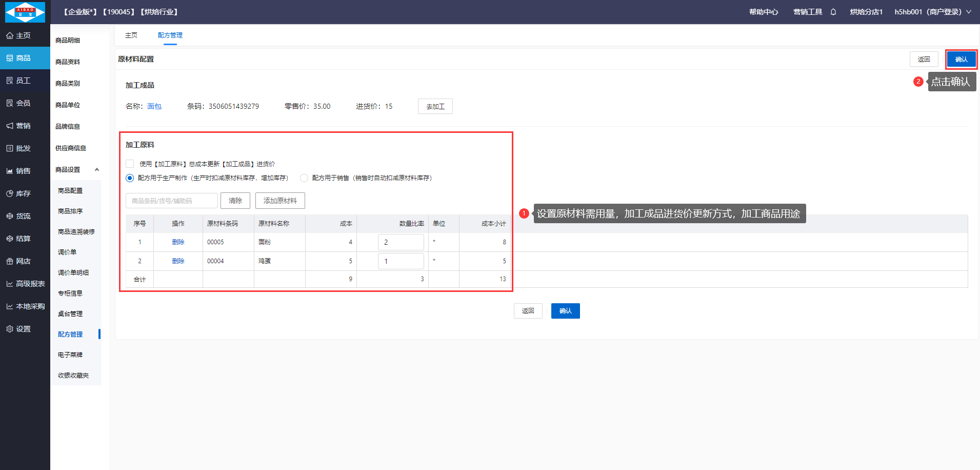Enable checkbox to update 加工成品 purchase price

click(x=130, y=164)
